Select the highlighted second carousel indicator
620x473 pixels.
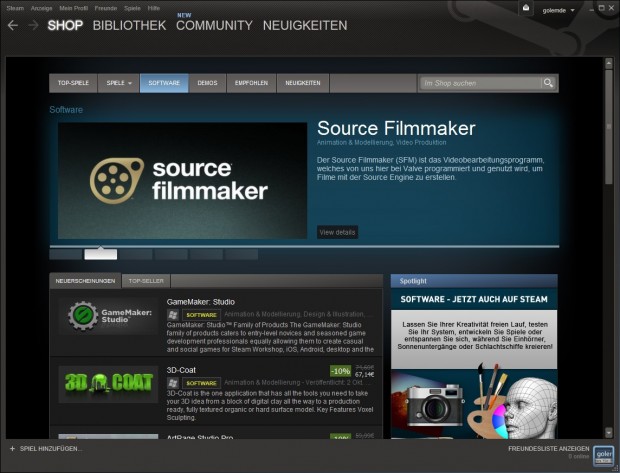tap(100, 254)
